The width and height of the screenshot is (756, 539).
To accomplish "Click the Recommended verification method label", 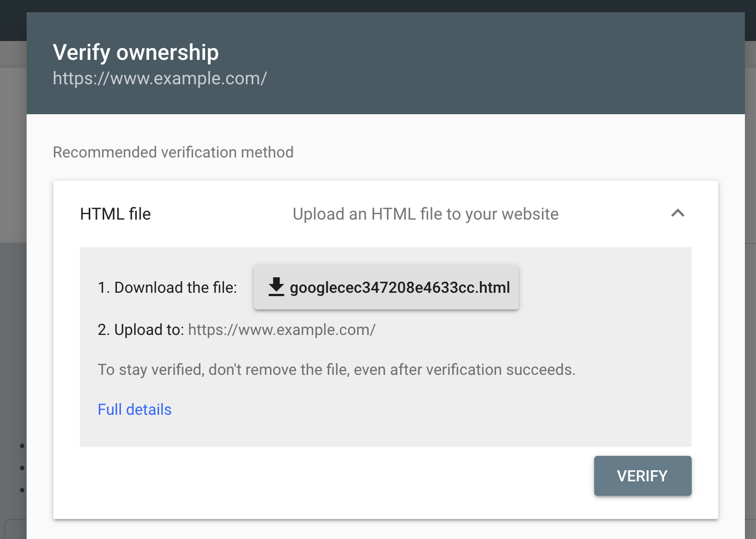I will [x=173, y=152].
